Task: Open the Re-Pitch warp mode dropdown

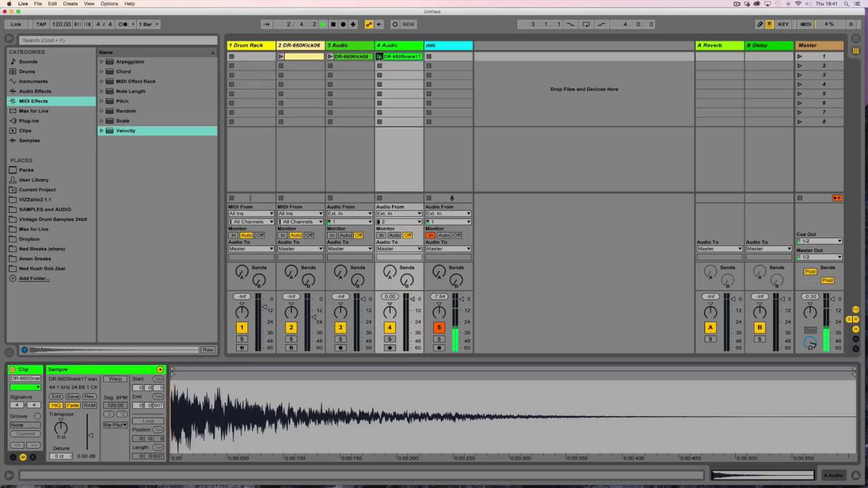Action: (115, 425)
